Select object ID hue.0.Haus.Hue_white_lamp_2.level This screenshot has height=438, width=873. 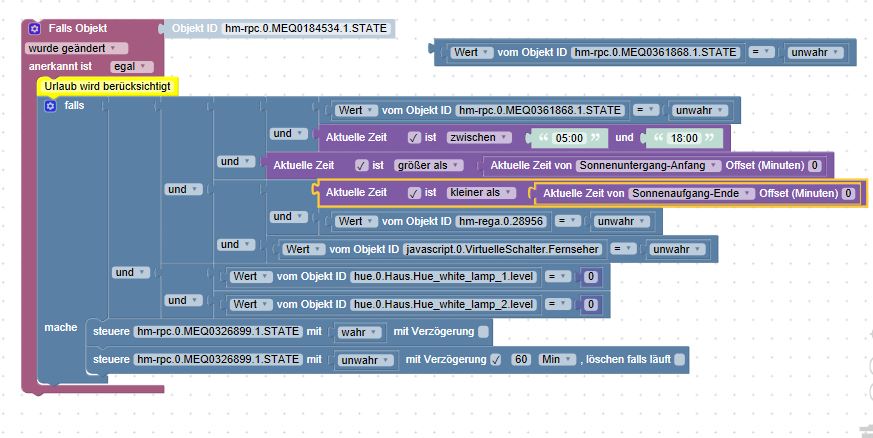444,304
